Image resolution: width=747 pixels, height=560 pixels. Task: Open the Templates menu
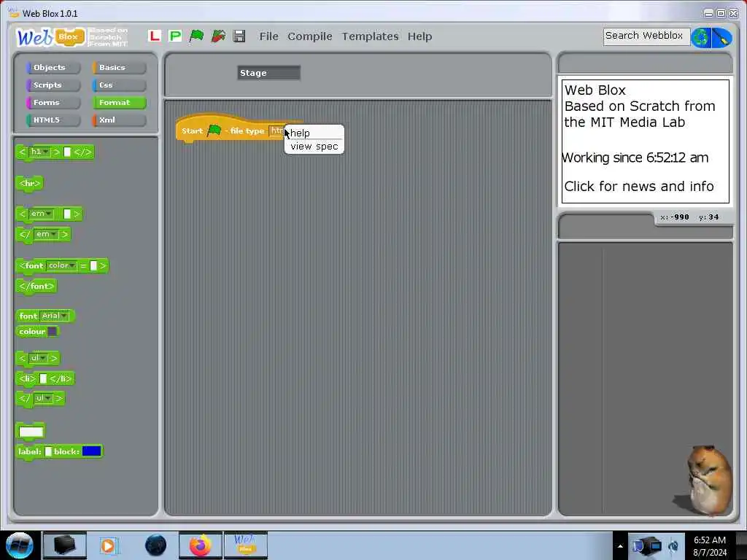370,36
